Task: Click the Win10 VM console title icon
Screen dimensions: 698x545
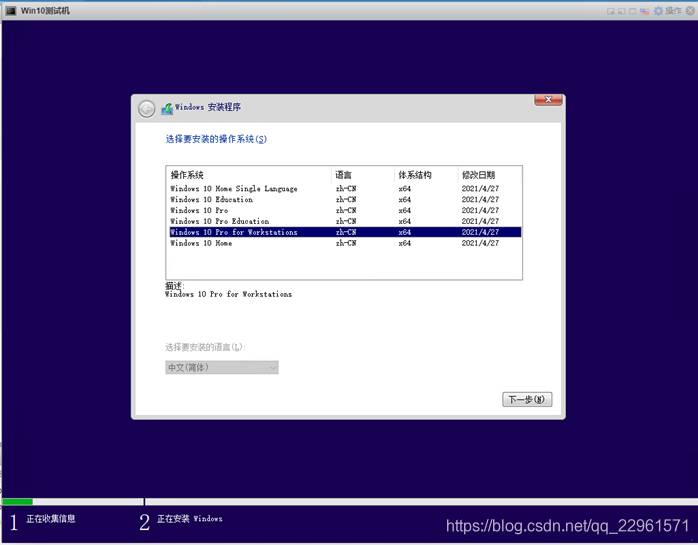Action: pyautogui.click(x=11, y=10)
